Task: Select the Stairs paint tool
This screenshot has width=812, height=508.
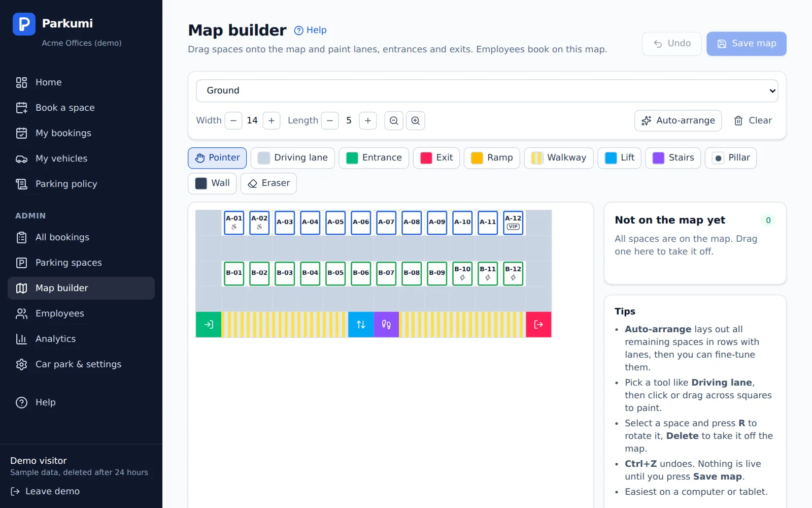Action: (673, 158)
